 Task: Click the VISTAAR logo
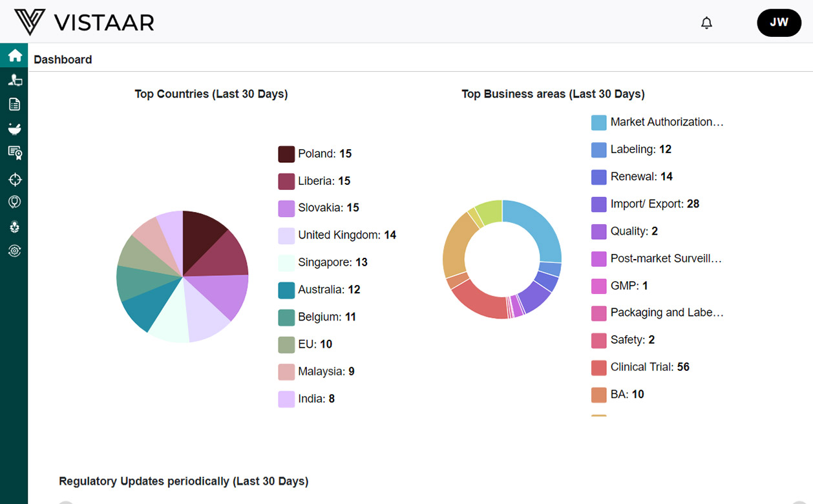pos(83,21)
